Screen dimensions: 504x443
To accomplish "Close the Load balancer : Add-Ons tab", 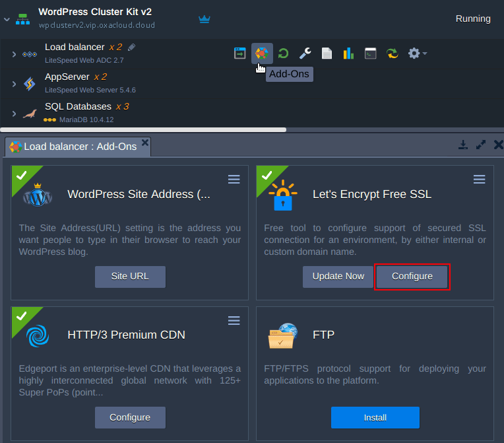I will click(x=145, y=143).
